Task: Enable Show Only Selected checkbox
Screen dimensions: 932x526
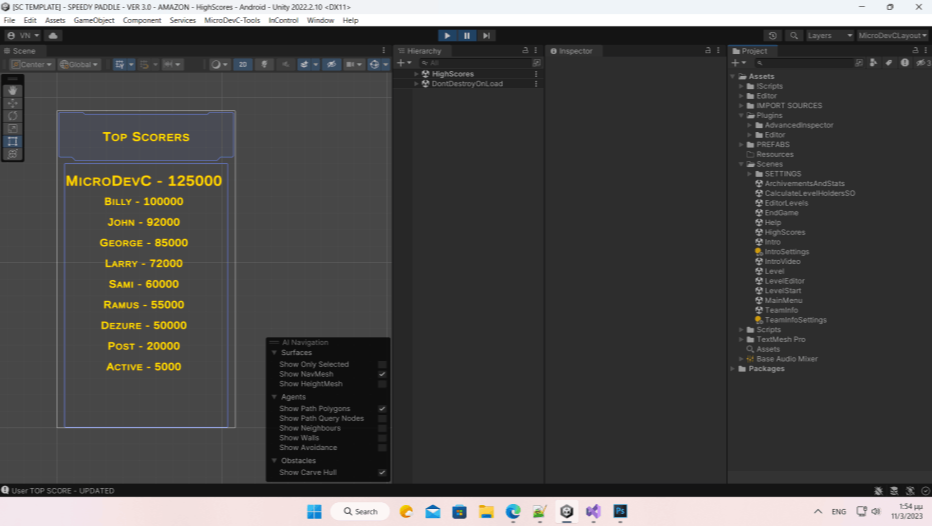Action: point(382,365)
